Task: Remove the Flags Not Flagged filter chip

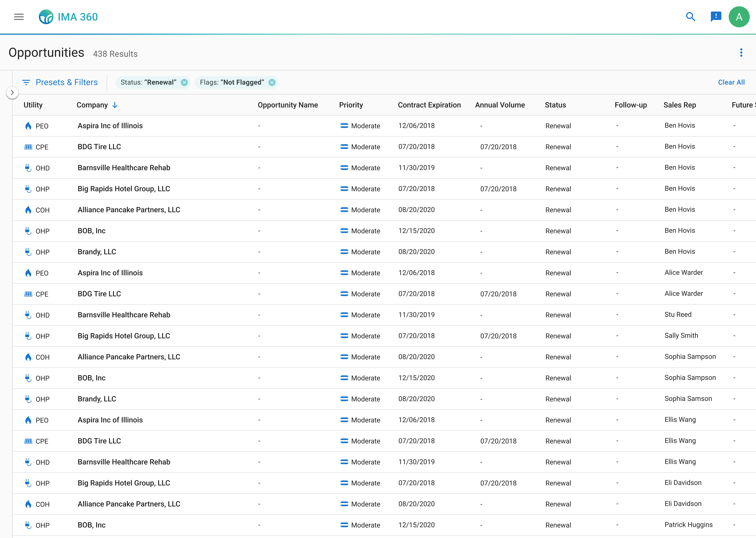Action: tap(272, 82)
